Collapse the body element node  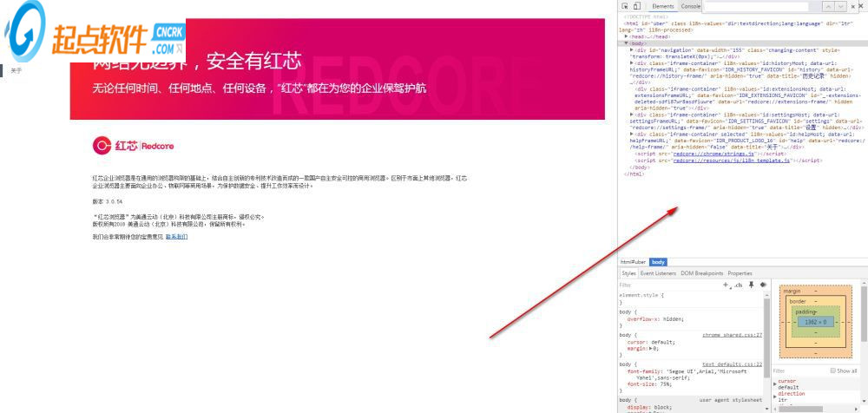click(x=626, y=43)
